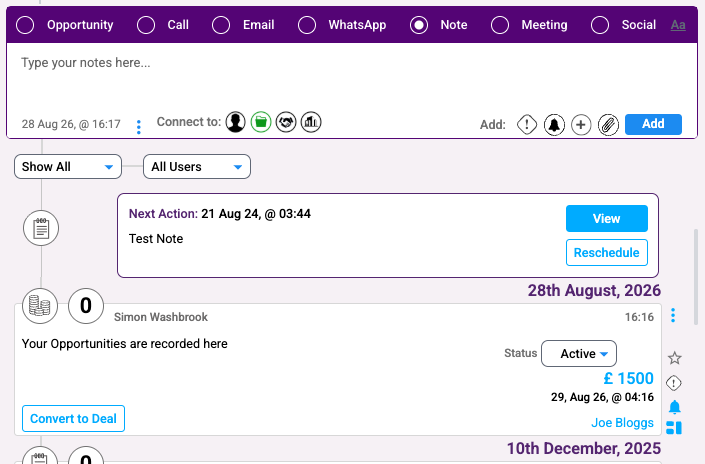
Task: Click the blue layout panel icon
Action: tap(674, 428)
